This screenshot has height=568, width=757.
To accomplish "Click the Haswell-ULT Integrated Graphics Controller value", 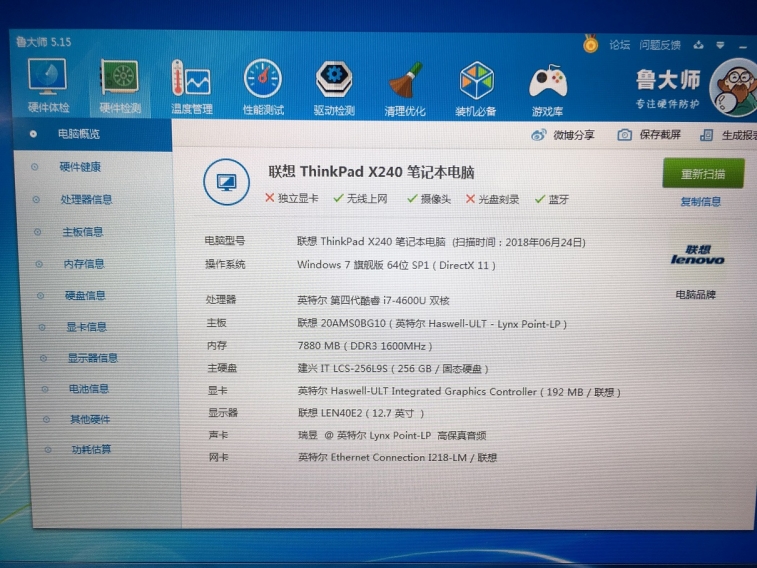I will click(459, 391).
